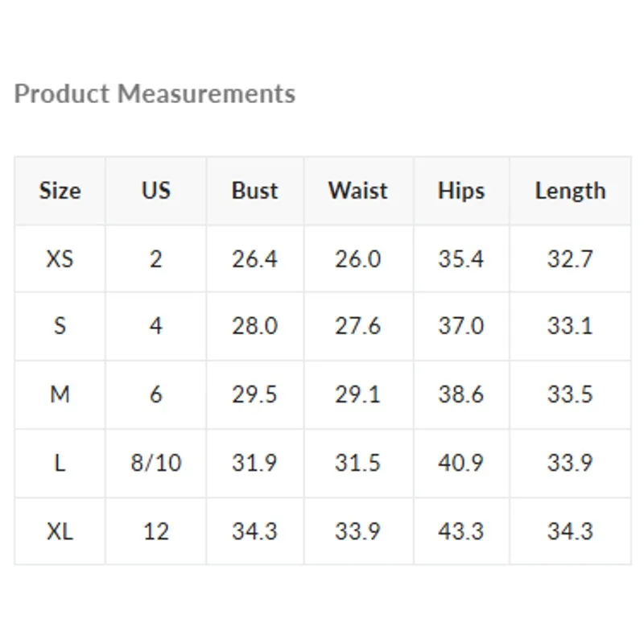The image size is (644, 644).
Task: Click the S waist value 27.6
Action: [x=357, y=326]
